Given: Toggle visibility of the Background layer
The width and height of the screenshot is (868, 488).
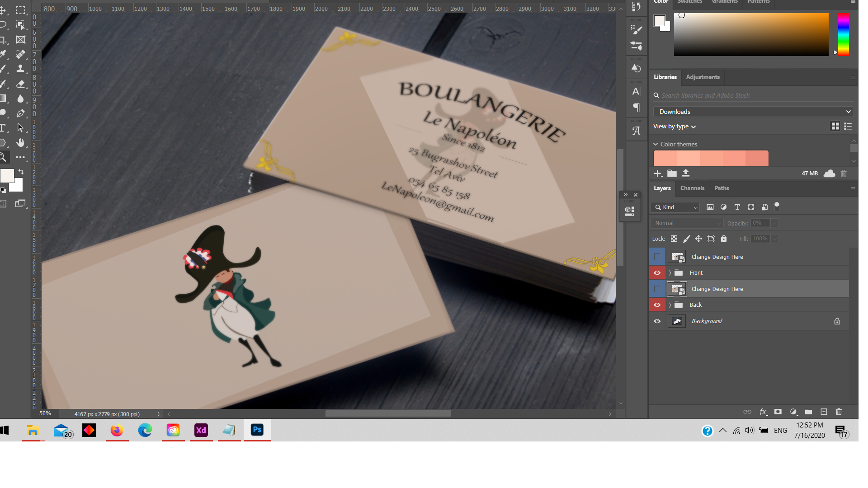Looking at the screenshot, I should (657, 321).
